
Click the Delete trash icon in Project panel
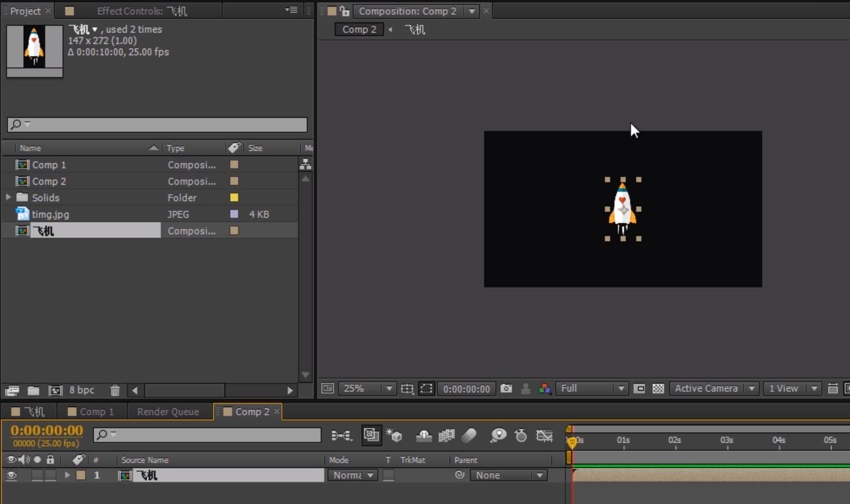click(x=115, y=390)
